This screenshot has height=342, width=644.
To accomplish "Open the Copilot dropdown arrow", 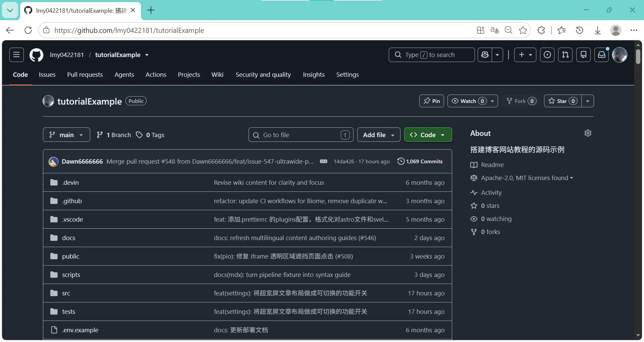I will point(497,55).
